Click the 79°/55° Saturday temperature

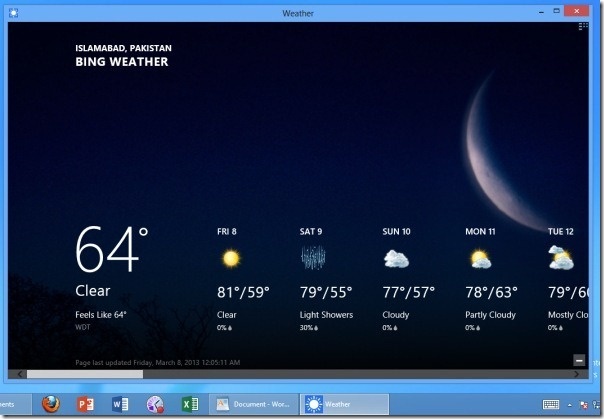[326, 292]
